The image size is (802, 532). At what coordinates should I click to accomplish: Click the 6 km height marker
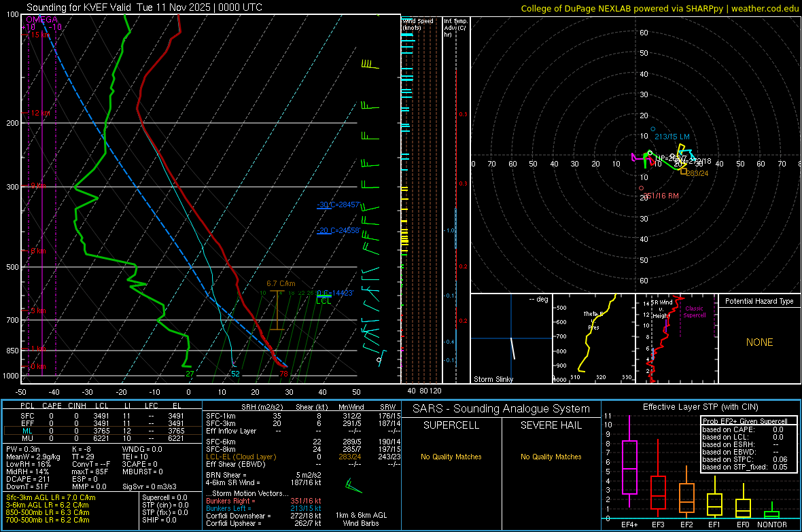tap(37, 251)
